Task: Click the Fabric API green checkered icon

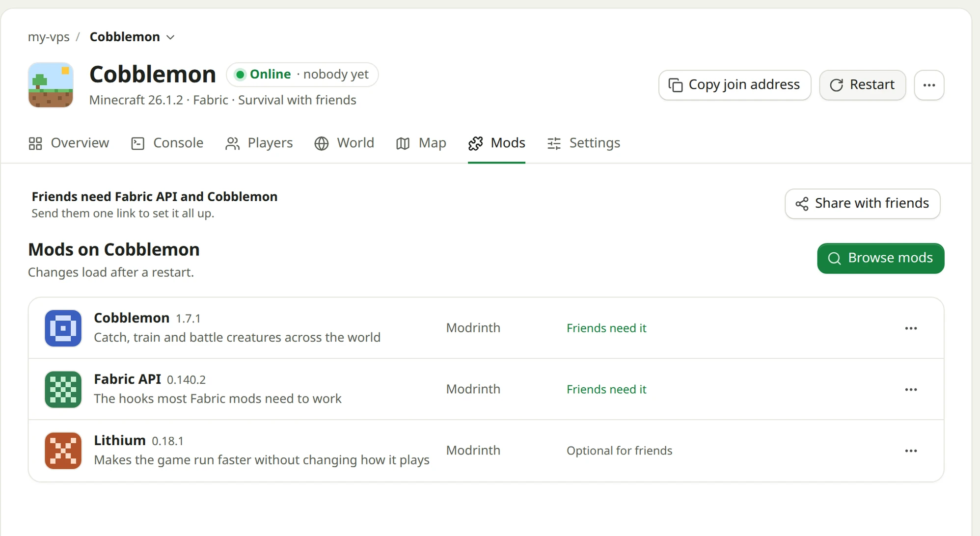Action: 63,389
